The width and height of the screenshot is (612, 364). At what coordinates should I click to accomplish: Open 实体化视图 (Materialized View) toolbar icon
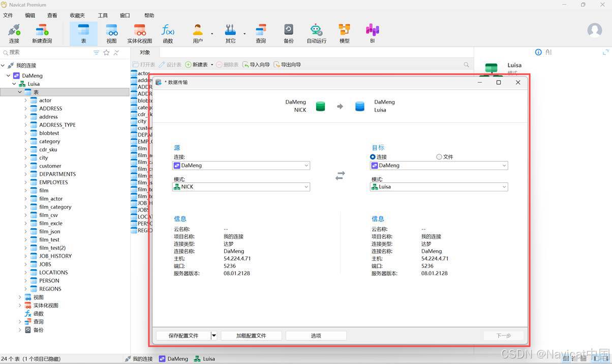[x=139, y=34]
